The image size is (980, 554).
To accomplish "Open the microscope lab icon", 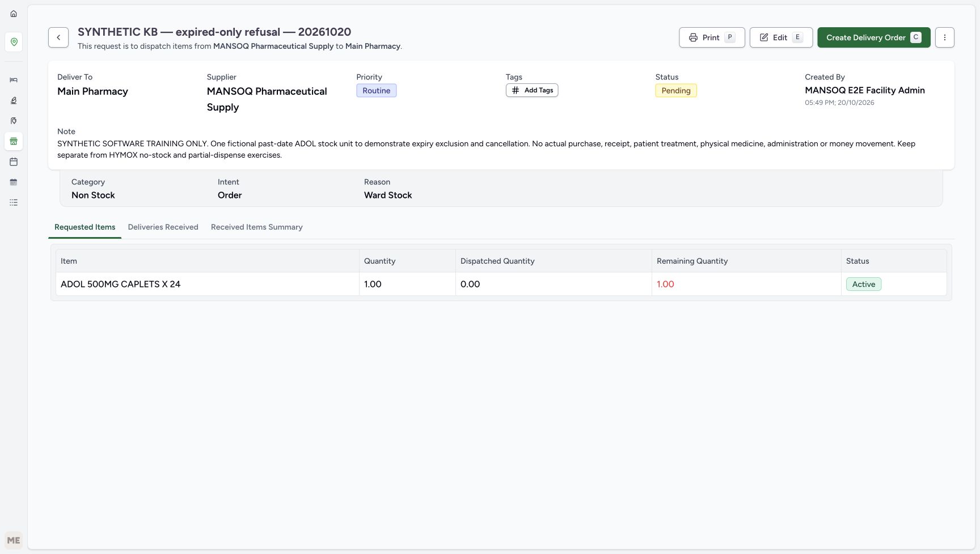I will tap(14, 100).
